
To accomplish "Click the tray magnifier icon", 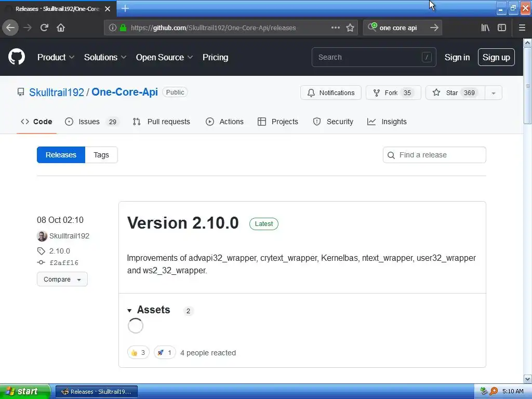I will pyautogui.click(x=494, y=391).
